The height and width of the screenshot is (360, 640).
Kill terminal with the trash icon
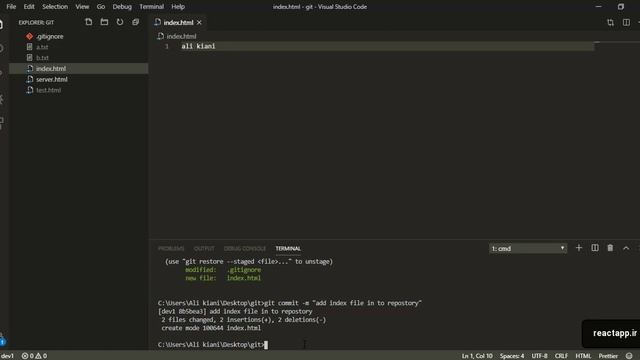[610, 248]
